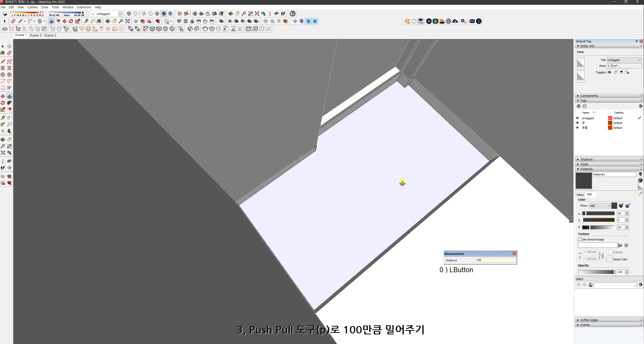Add a new tag with the plus icon
Screen dimensions: 644x344
point(579,106)
